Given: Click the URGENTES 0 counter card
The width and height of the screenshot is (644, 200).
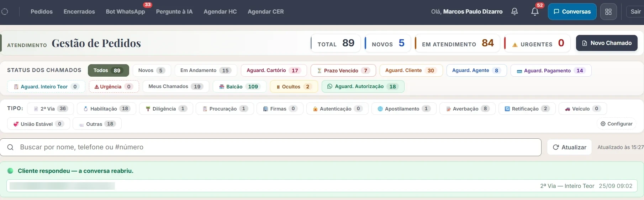Looking at the screenshot, I should pos(537,43).
